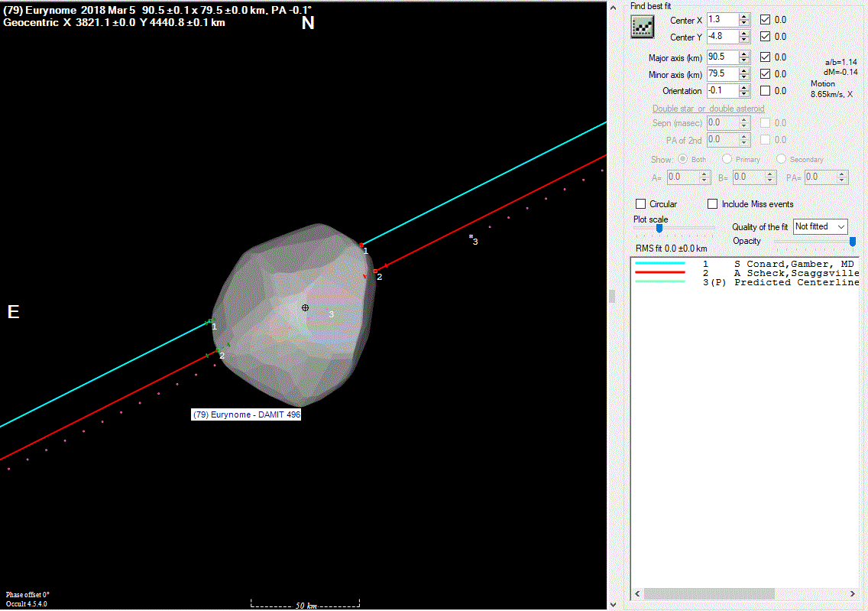Click the Center Y input field
868x611 pixels.
pos(722,37)
